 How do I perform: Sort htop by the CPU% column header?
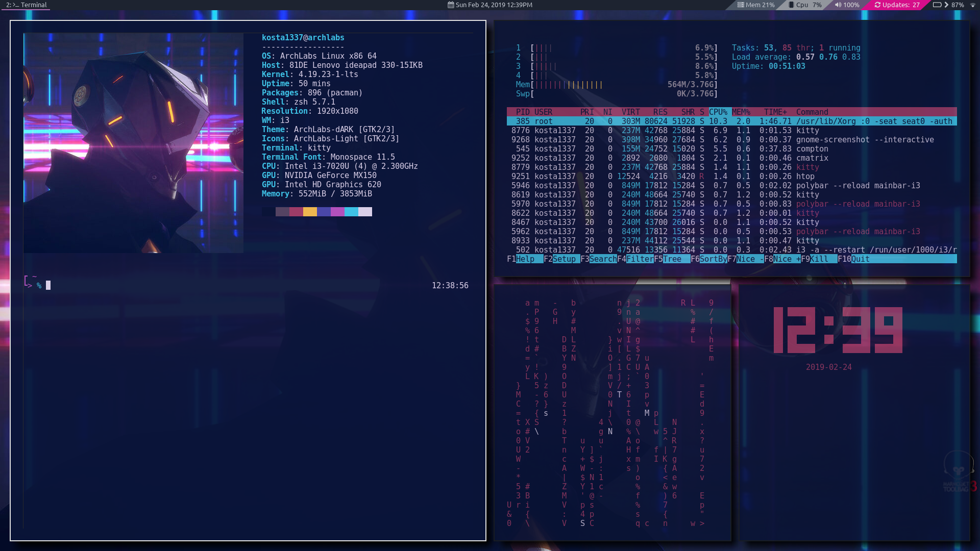click(718, 112)
